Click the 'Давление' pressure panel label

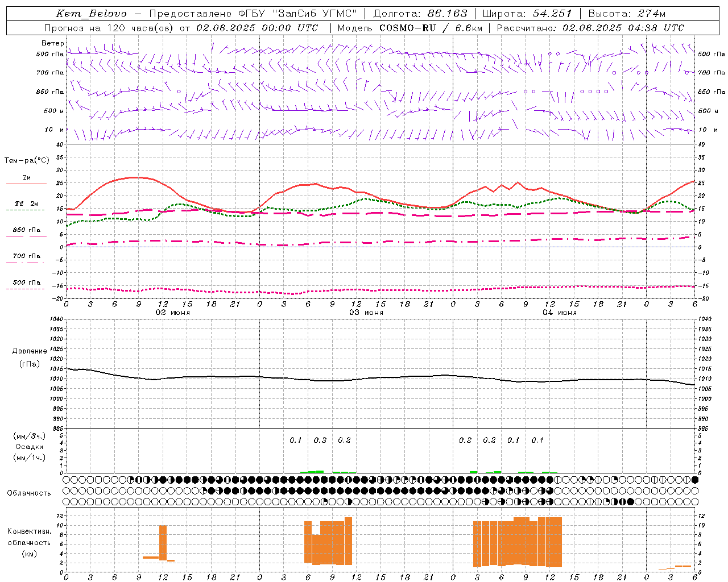30,351
